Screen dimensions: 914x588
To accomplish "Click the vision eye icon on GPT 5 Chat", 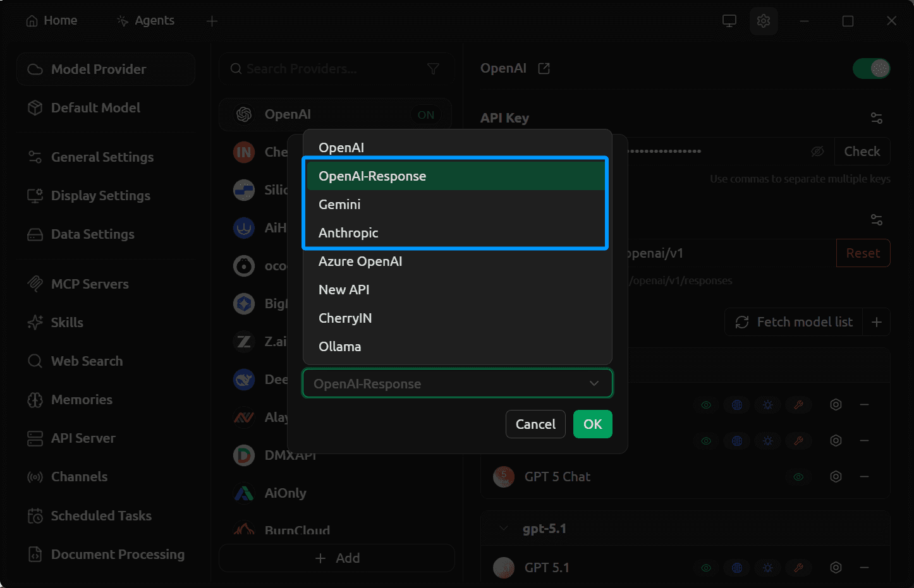I will (798, 477).
